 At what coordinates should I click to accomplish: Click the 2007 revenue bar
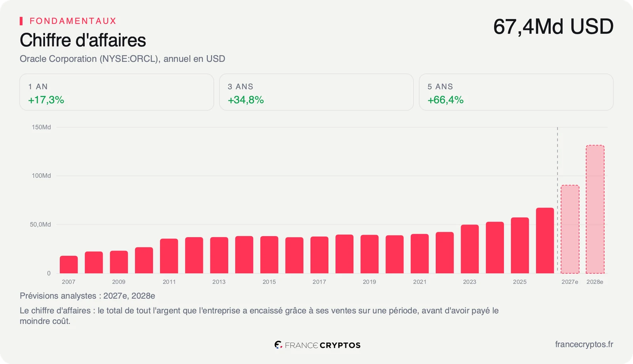pyautogui.click(x=69, y=264)
